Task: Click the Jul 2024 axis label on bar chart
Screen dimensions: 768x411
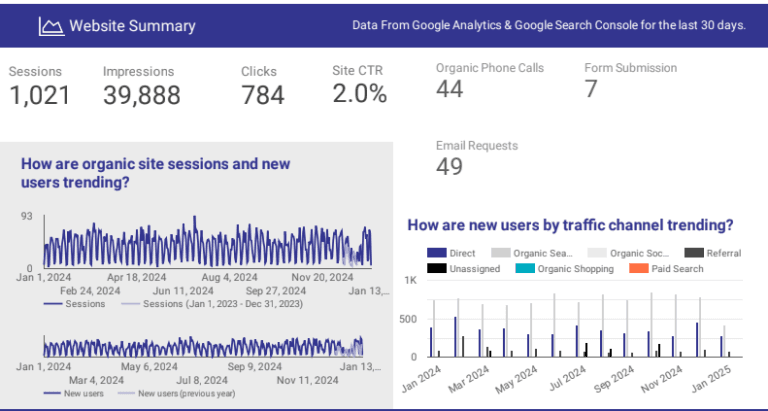Action: coord(568,381)
